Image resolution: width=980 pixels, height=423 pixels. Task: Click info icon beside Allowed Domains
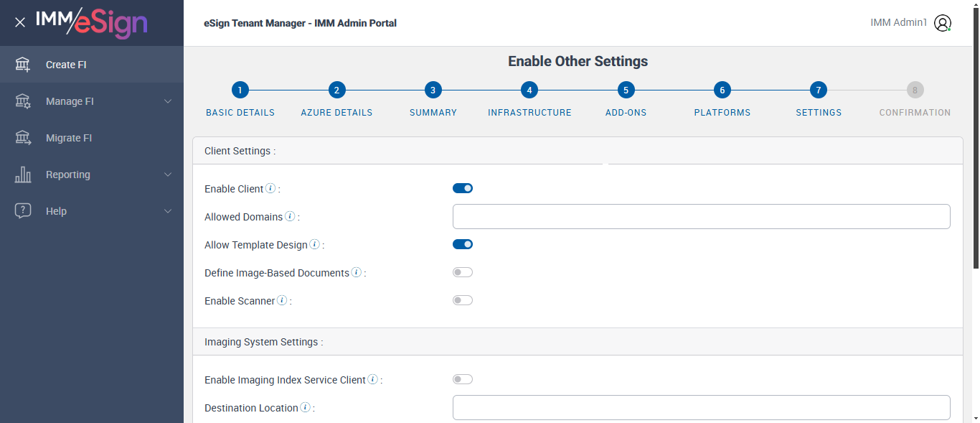tap(290, 216)
